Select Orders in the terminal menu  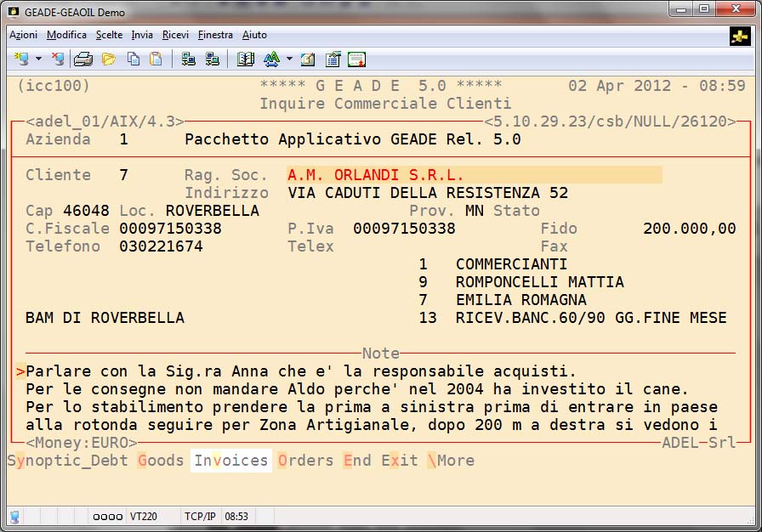click(306, 461)
